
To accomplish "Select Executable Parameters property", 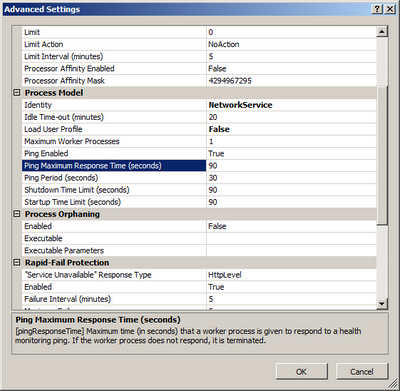I will [114, 251].
